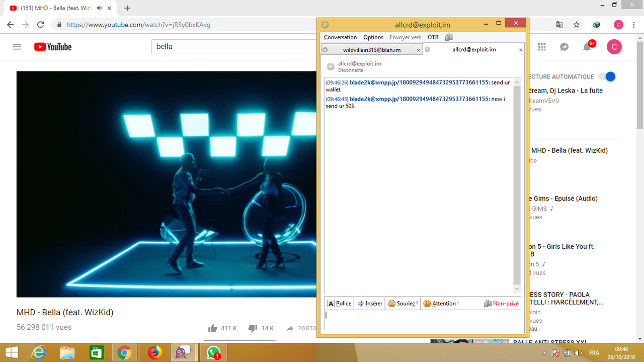
Task: Open the Conversation menu in Pidgin
Action: pyautogui.click(x=340, y=37)
